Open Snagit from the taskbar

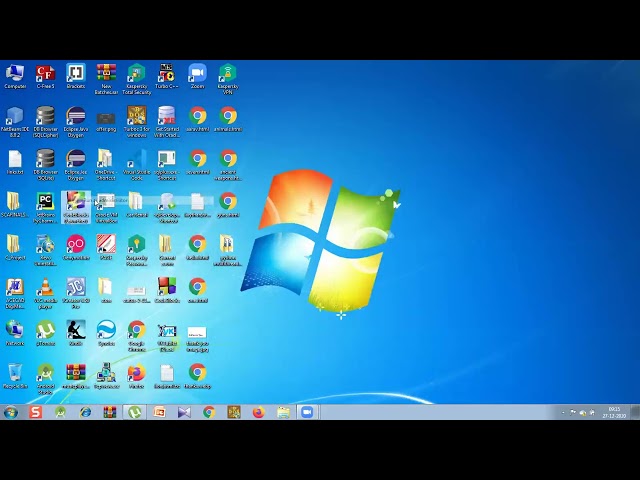[36, 412]
